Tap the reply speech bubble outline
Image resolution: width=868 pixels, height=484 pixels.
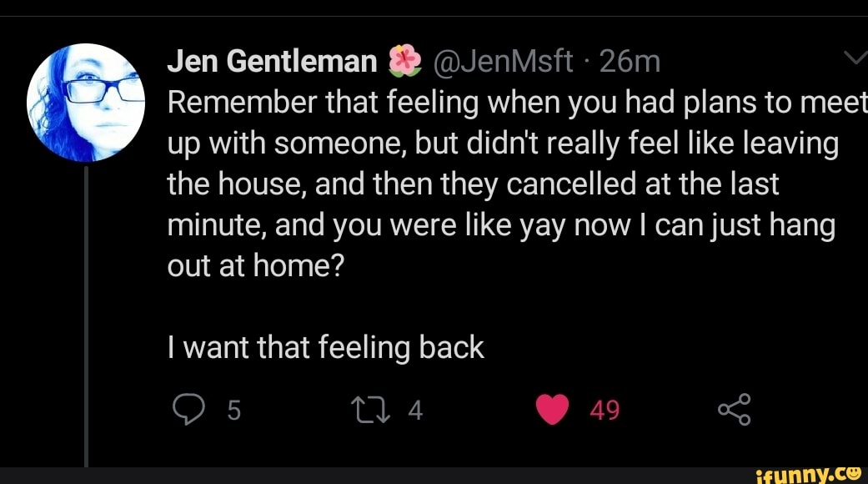[189, 409]
